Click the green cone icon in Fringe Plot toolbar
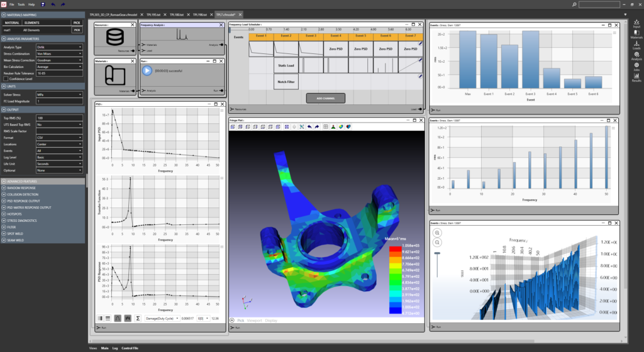The width and height of the screenshot is (644, 352). point(333,127)
